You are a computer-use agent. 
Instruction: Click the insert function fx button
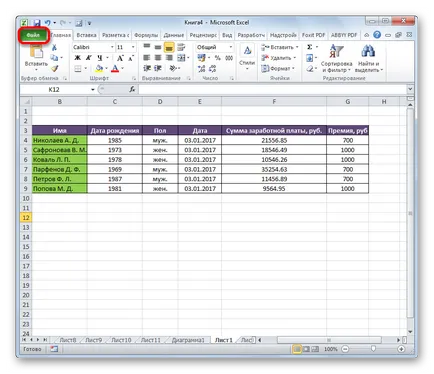[x=132, y=89]
